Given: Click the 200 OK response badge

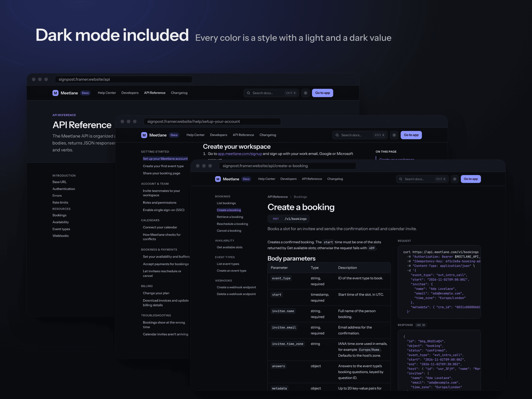Looking at the screenshot, I should tap(421, 325).
